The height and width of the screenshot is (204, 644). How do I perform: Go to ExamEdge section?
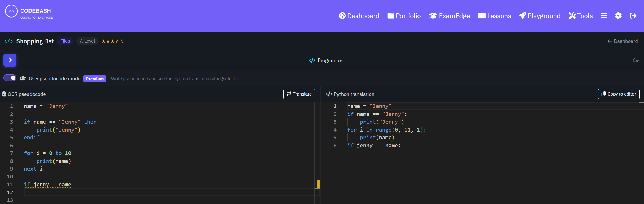pos(449,16)
